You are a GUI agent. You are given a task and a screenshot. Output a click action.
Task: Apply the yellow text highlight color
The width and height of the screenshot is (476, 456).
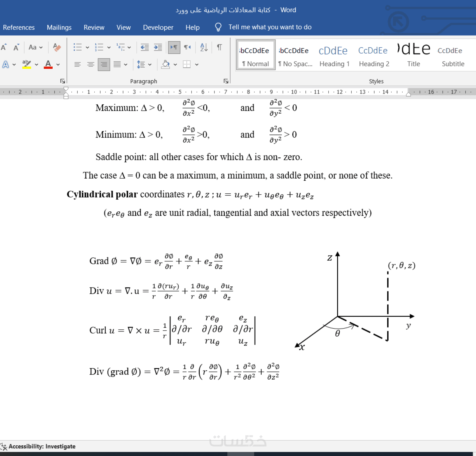(x=27, y=64)
